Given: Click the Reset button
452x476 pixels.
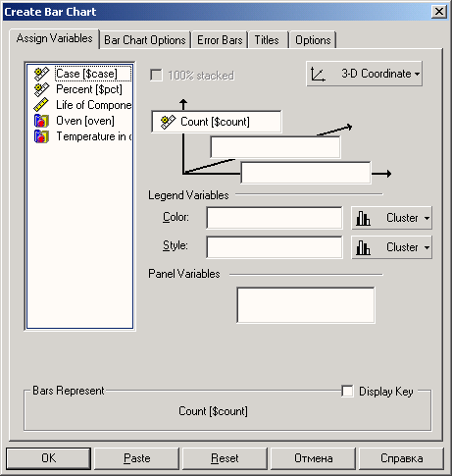Looking at the screenshot, I should coord(225,458).
